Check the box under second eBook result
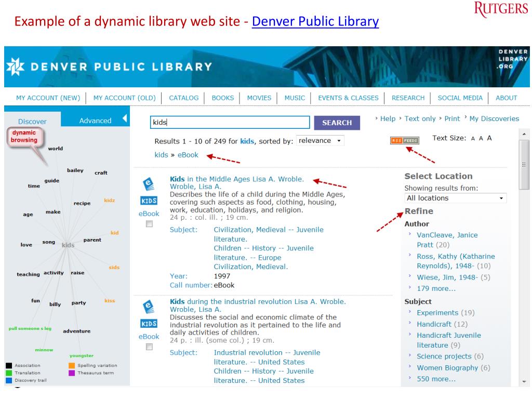 pyautogui.click(x=149, y=347)
